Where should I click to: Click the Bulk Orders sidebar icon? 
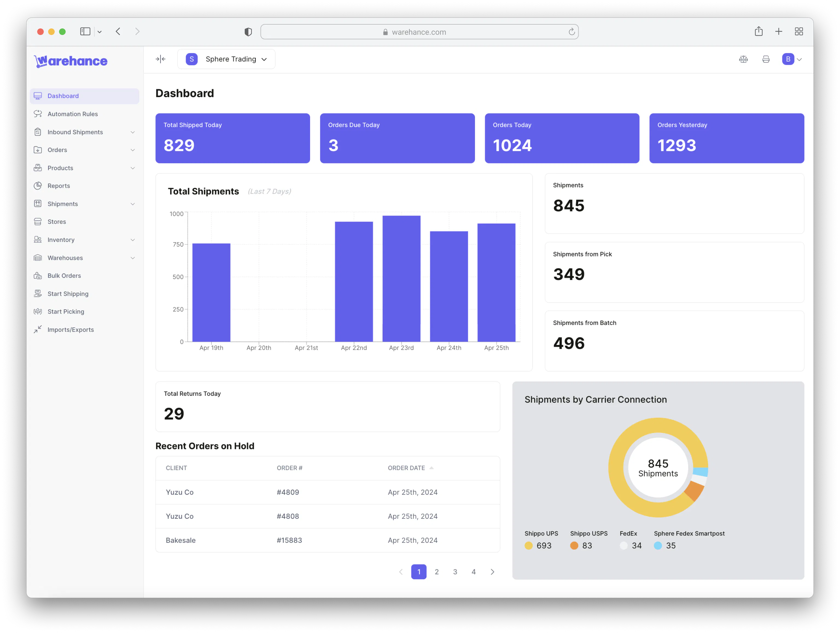[x=37, y=276]
